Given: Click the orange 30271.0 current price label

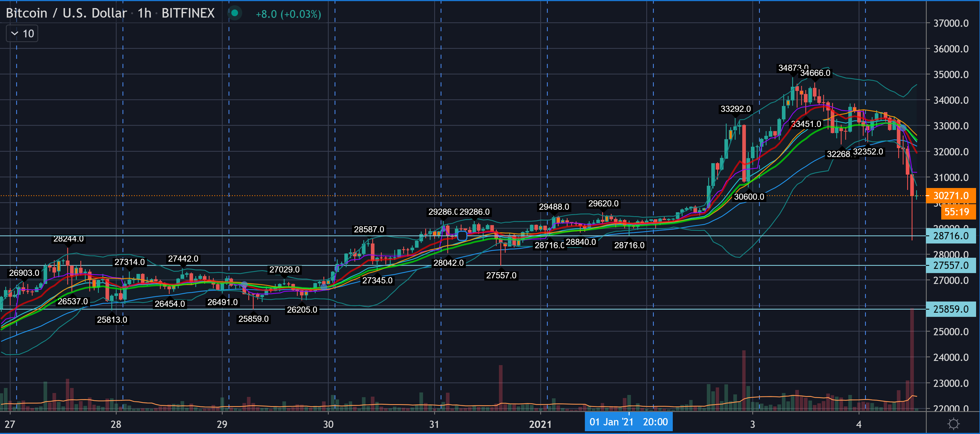Looking at the screenshot, I should tap(950, 196).
